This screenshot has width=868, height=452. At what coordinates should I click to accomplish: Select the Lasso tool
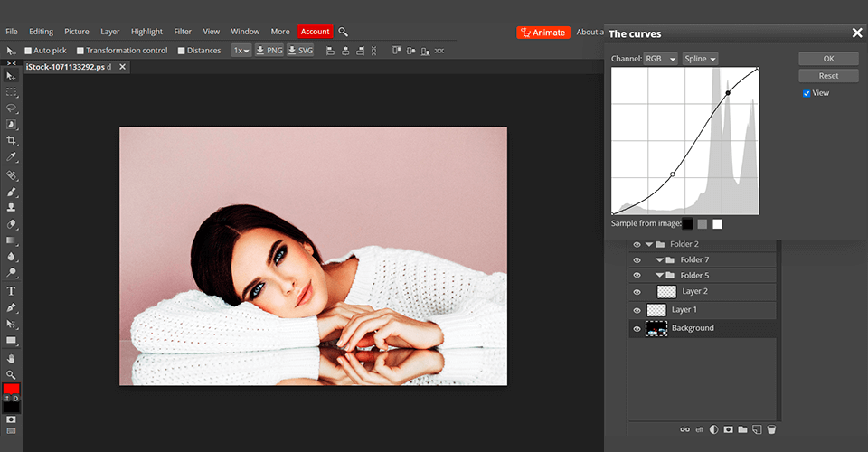point(12,108)
